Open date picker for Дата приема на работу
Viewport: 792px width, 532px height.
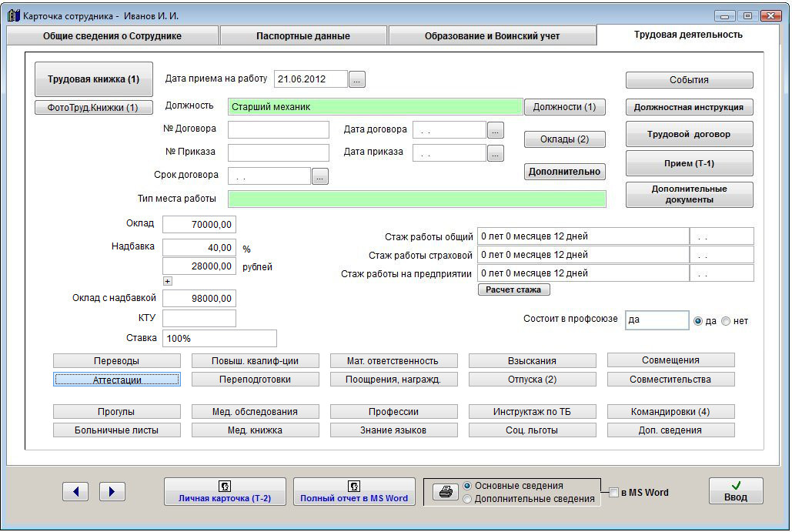point(357,79)
